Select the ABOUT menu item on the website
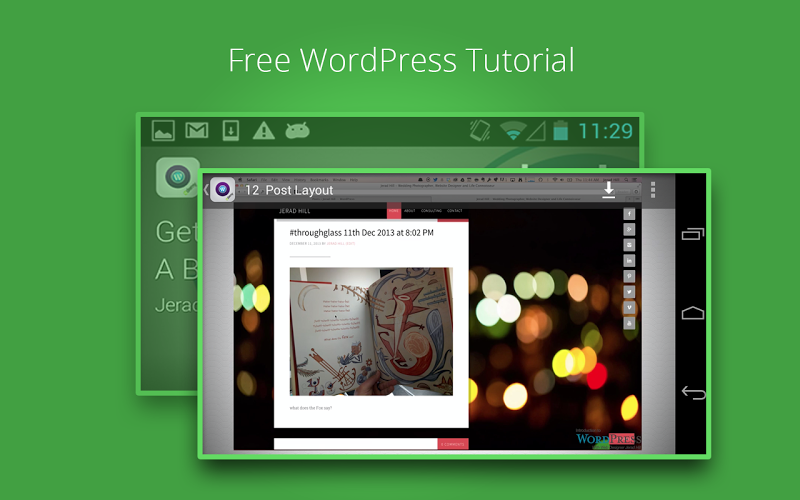 410,211
